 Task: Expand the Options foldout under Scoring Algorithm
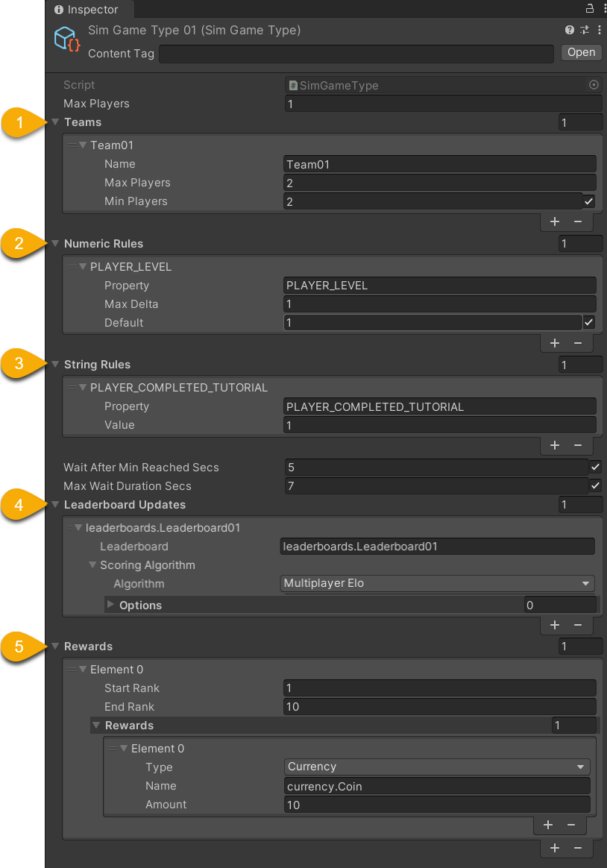(111, 605)
